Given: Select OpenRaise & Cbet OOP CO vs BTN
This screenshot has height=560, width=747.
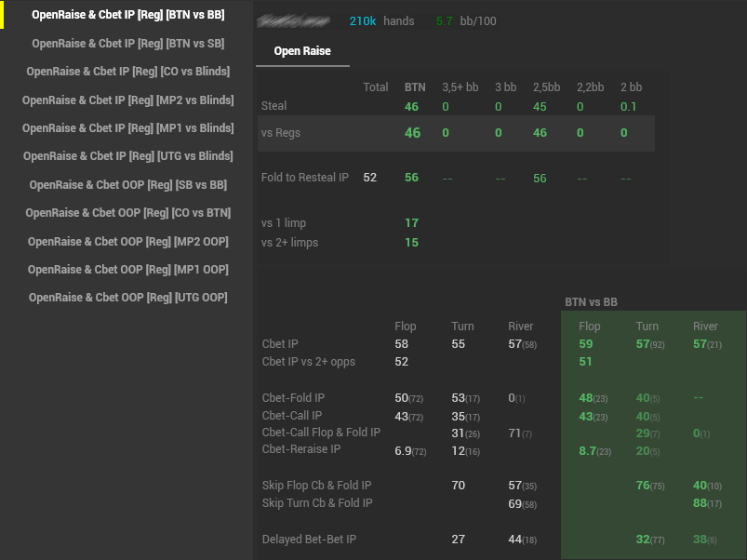Looking at the screenshot, I should 127,213.
